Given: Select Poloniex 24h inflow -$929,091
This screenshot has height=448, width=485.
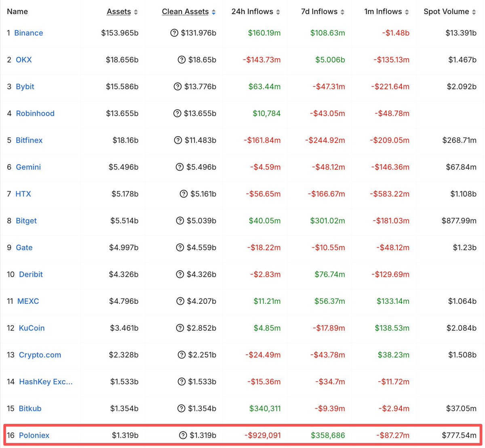Looking at the screenshot, I should pos(263,435).
